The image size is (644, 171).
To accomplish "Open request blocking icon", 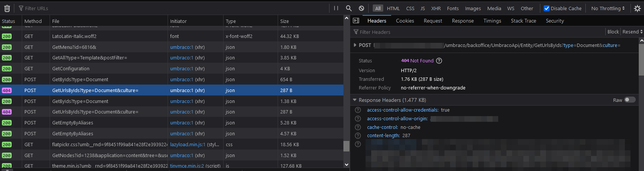I will [x=361, y=8].
